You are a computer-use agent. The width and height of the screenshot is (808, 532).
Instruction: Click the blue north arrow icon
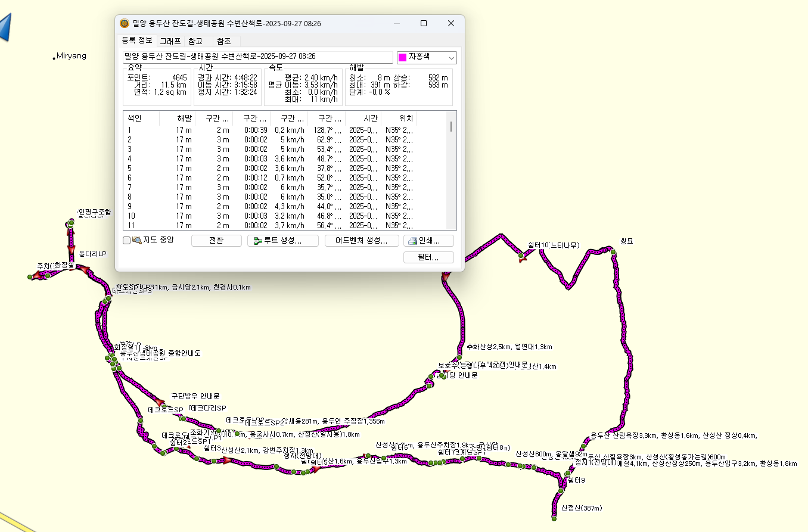[x=5, y=27]
